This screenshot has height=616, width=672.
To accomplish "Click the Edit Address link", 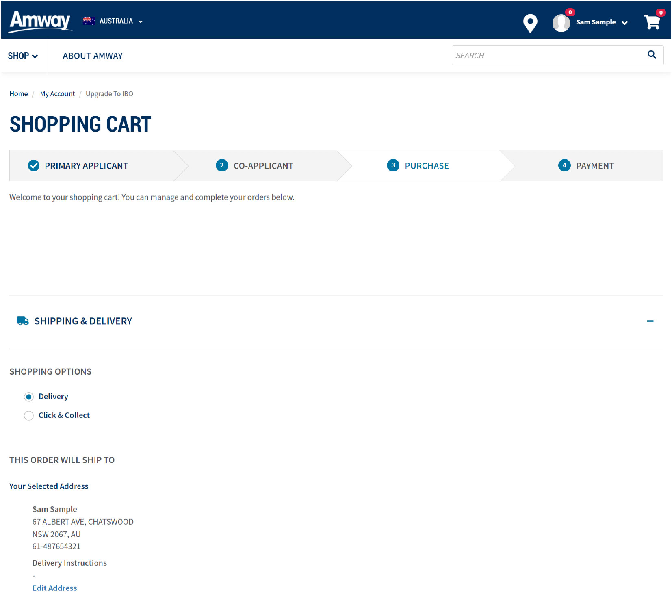I will (54, 588).
